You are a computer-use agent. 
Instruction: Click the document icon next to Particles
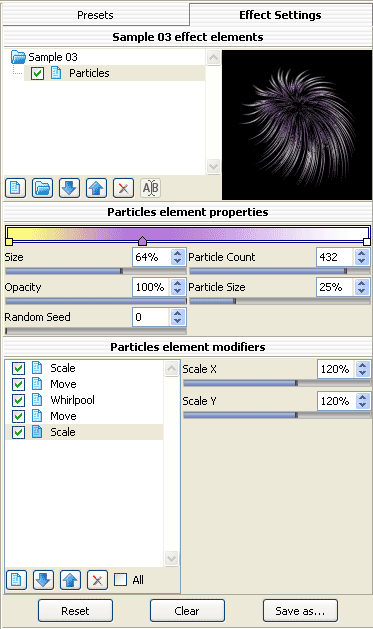pyautogui.click(x=56, y=73)
